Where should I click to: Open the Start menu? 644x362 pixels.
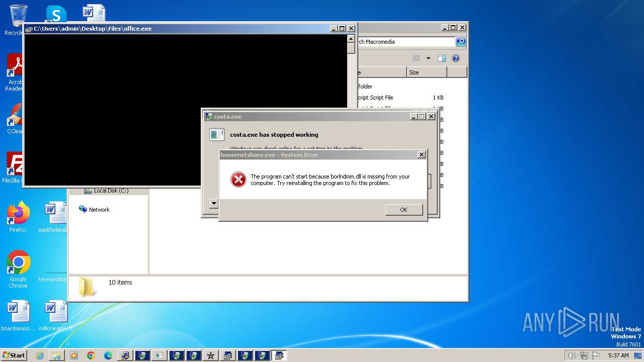[x=14, y=355]
